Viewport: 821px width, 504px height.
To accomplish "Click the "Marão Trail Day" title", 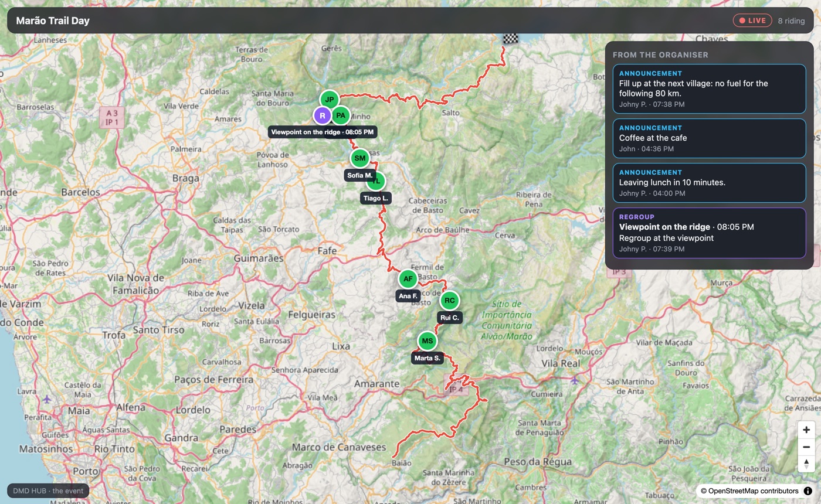I will pyautogui.click(x=53, y=21).
